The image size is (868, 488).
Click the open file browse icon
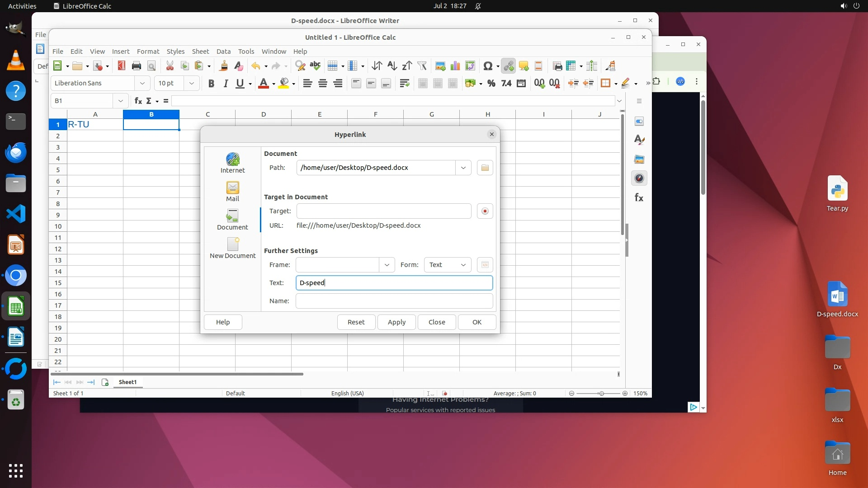point(485,168)
